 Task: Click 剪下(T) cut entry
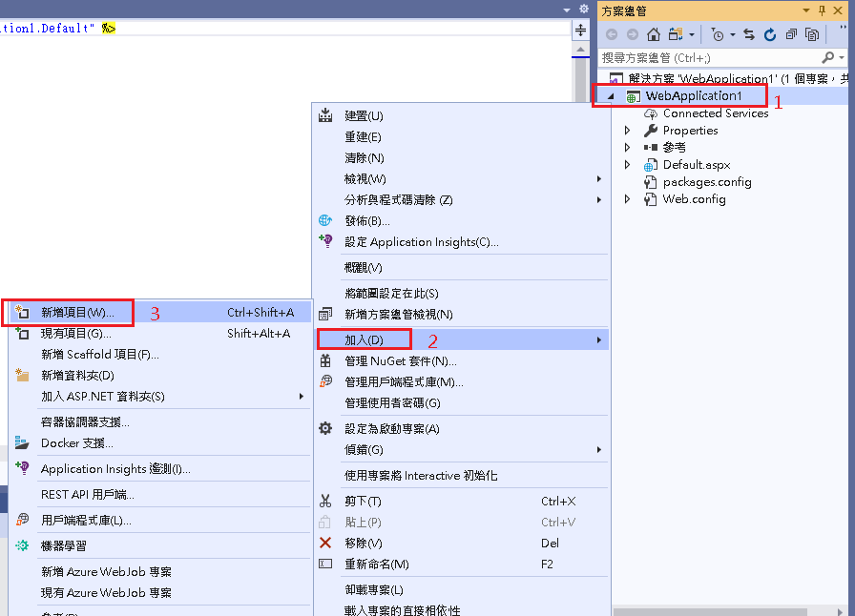point(462,501)
